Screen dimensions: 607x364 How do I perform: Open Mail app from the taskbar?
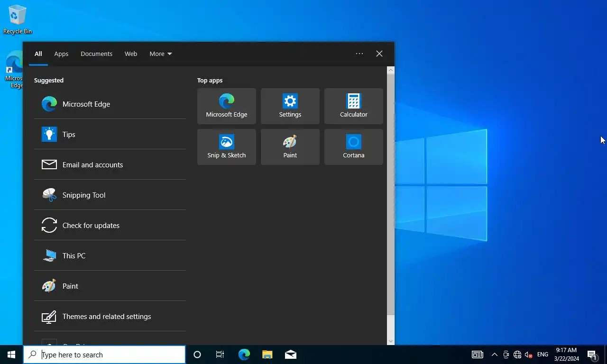(x=291, y=355)
